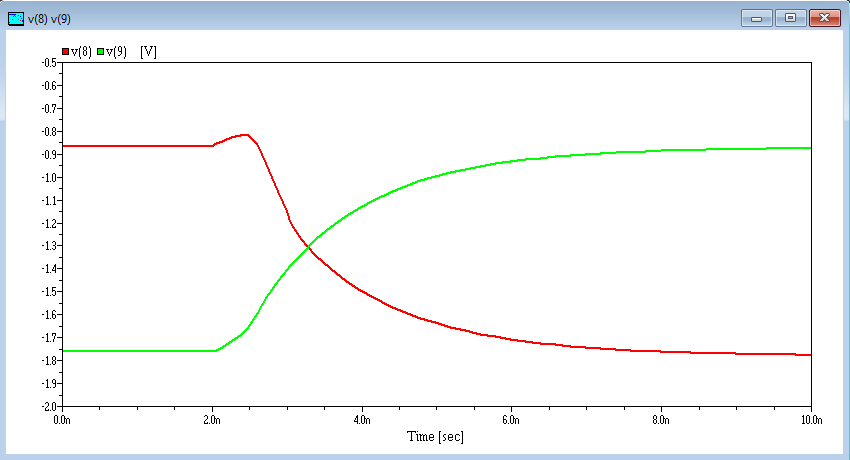This screenshot has width=850, height=460.
Task: Click the -0.6 voltage axis label
Action: click(x=49, y=86)
